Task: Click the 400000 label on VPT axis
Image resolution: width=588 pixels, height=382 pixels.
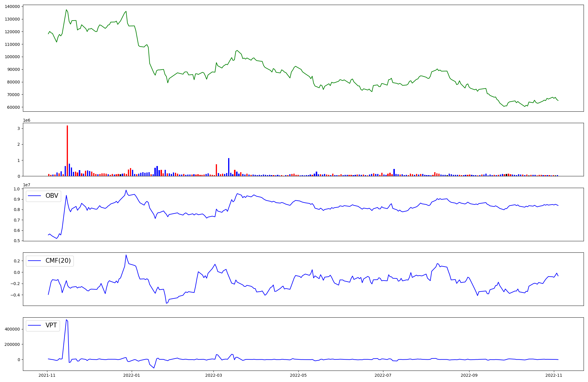Action: pyautogui.click(x=12, y=329)
